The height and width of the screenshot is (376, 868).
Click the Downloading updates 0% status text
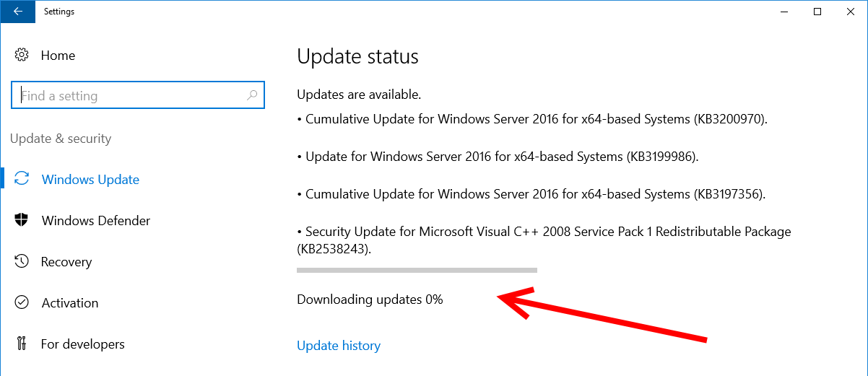370,300
